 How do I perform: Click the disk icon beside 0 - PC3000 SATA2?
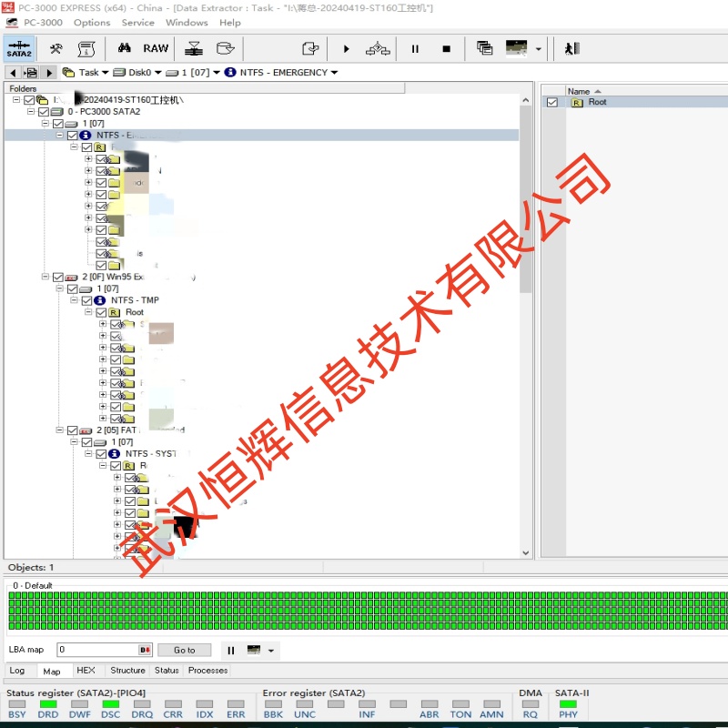click(57, 112)
